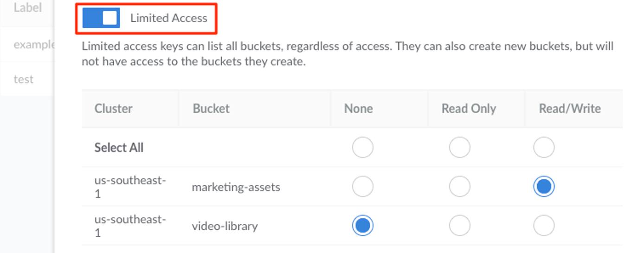Set marketing-assets access to None
The image size is (644, 253).
(x=362, y=187)
